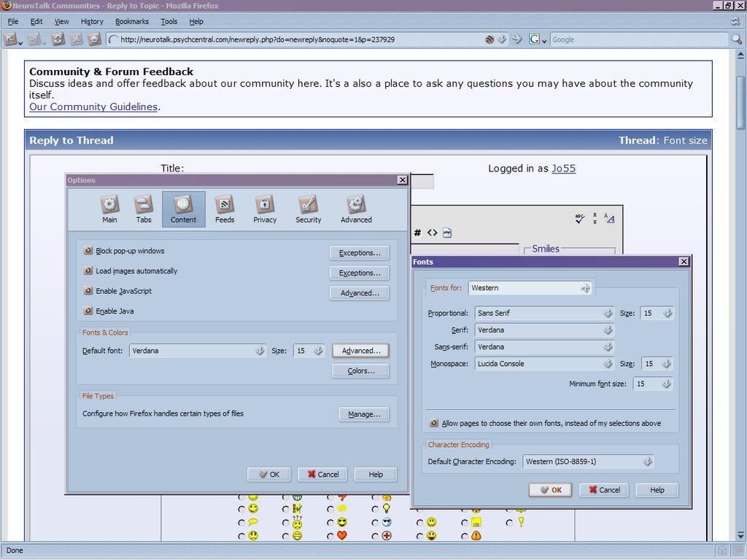Switch to the Tabs options panel
Image resolution: width=747 pixels, height=560 pixels.
coord(144,209)
